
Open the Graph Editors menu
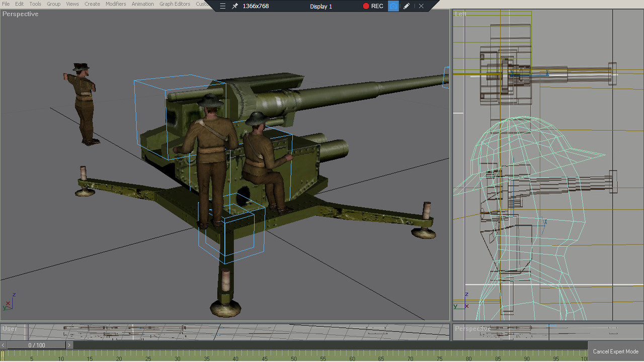click(x=175, y=4)
